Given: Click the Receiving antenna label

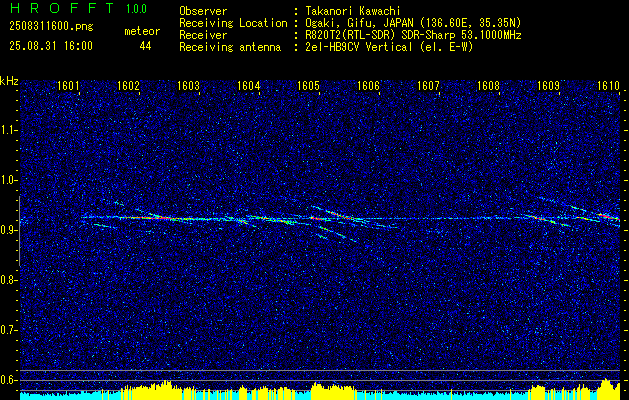Looking at the screenshot, I should tap(230, 47).
